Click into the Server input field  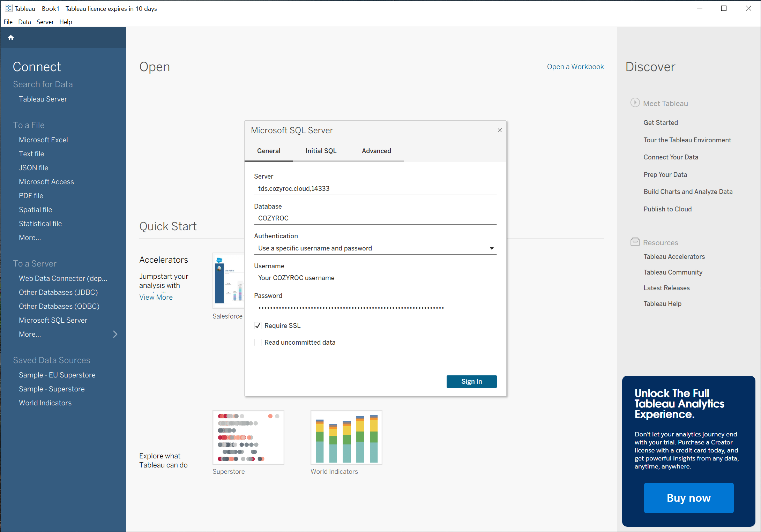tap(375, 189)
